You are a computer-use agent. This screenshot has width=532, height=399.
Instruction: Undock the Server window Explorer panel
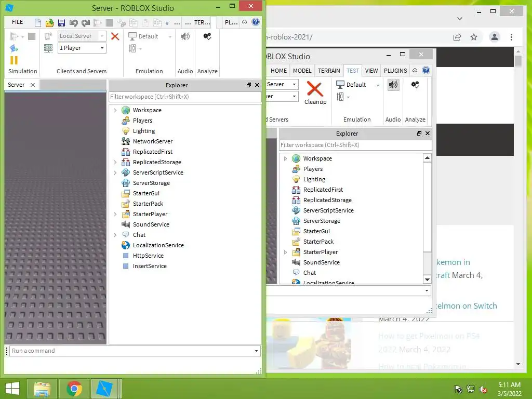[249, 85]
